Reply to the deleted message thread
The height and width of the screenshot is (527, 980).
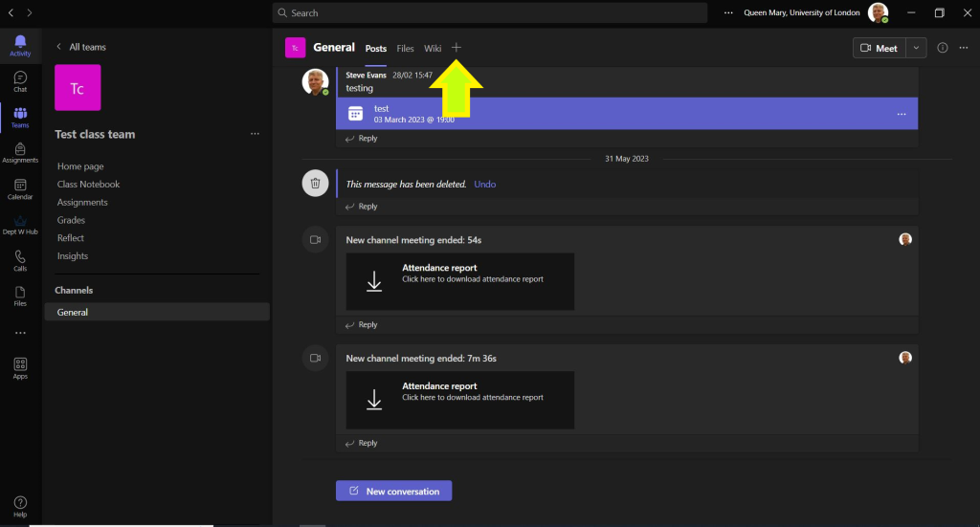pos(361,206)
